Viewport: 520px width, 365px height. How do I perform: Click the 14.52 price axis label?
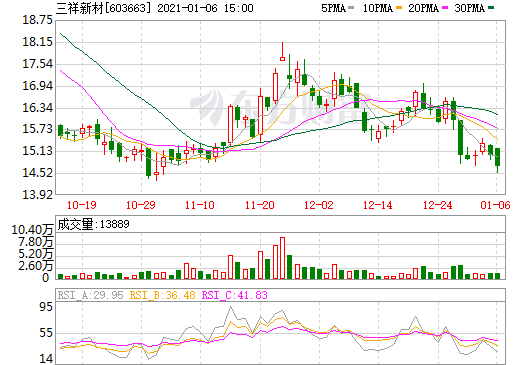coord(38,173)
